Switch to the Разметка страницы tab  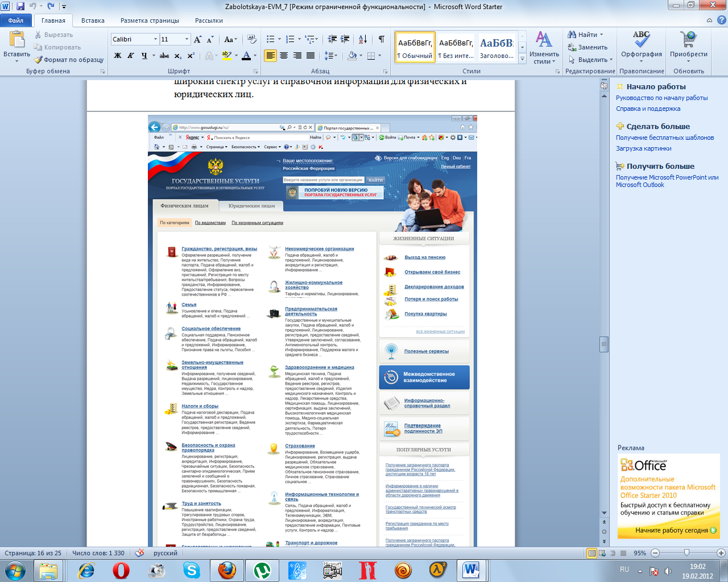pos(150,20)
